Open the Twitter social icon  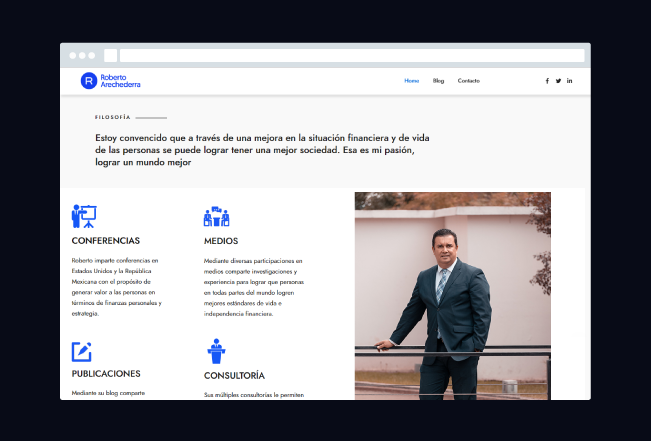[558, 81]
